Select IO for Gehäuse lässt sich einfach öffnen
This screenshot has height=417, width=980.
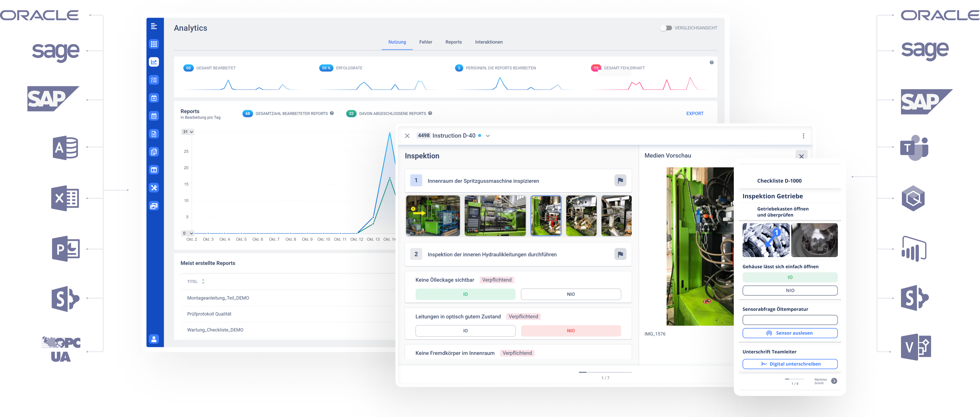point(790,277)
